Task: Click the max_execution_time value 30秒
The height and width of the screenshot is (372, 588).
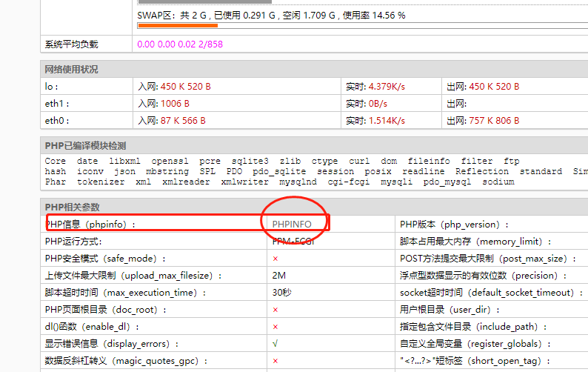Action: click(x=281, y=293)
